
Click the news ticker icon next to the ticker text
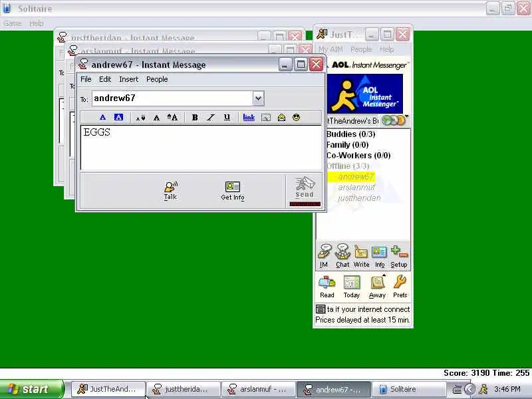(x=321, y=309)
